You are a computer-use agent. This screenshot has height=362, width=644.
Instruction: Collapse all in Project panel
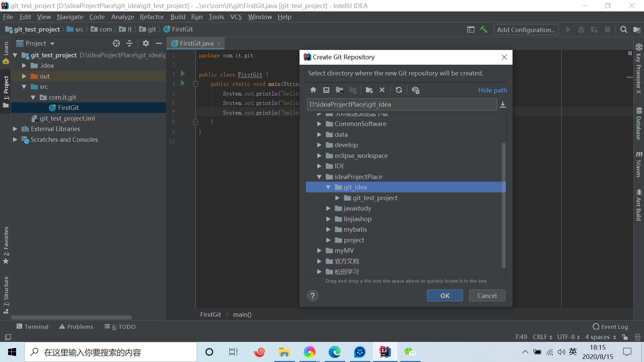coord(129,43)
